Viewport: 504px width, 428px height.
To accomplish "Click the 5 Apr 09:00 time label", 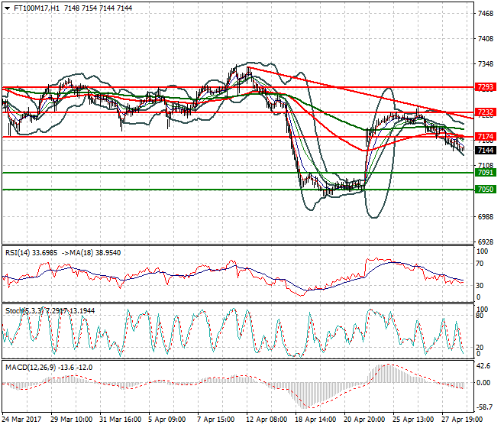I will tap(166, 420).
